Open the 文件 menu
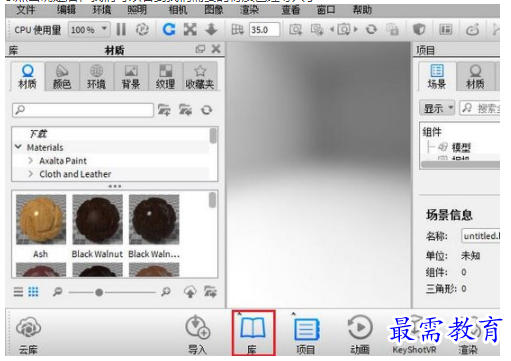Viewport: 511px width, 361px height. coord(26,10)
